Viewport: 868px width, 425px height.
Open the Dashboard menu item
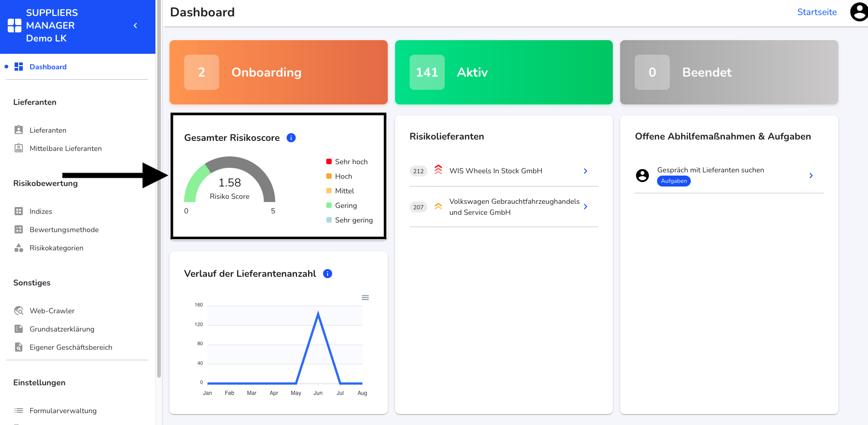[48, 67]
